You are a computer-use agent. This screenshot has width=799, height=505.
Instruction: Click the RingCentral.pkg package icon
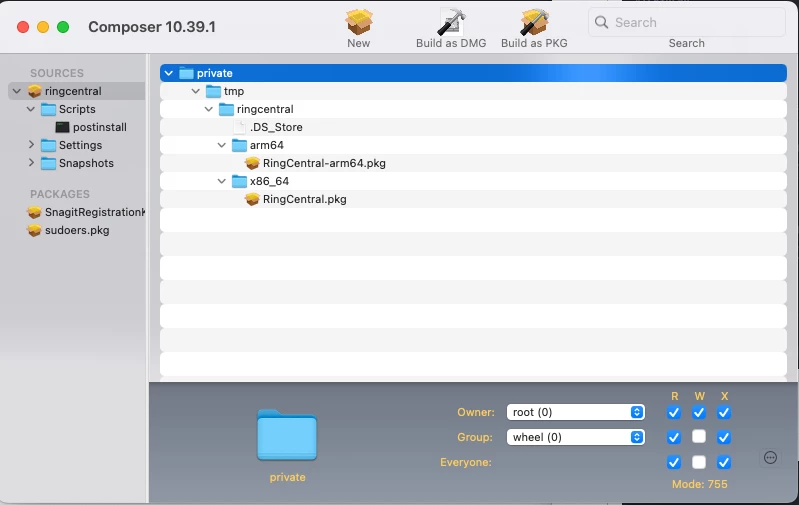point(252,199)
